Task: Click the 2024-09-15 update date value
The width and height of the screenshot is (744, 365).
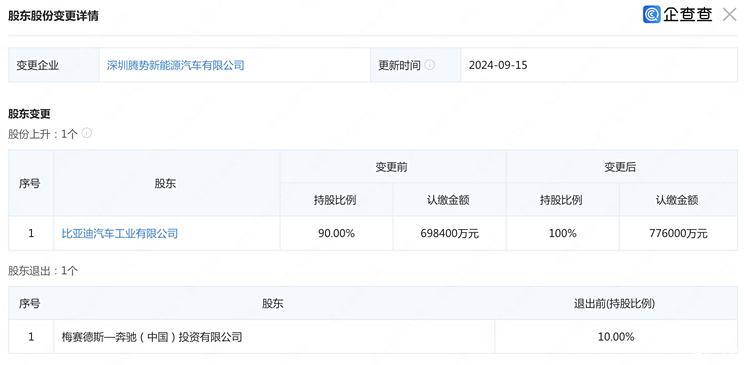Action: (498, 65)
